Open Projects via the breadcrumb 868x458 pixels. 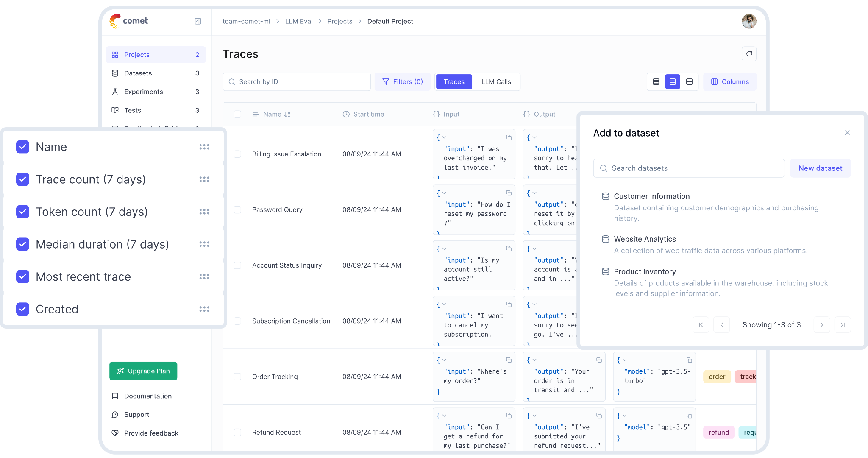pos(339,21)
